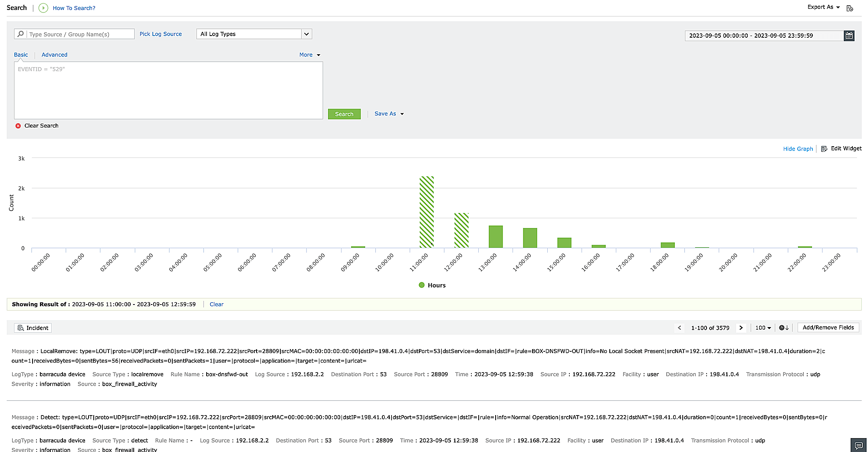Toggle the Hours legend marker

[x=421, y=285]
